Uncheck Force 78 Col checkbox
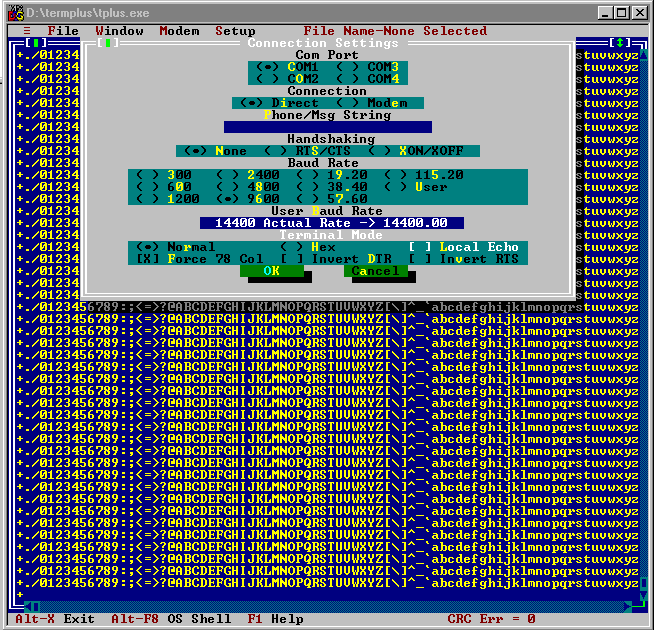The width and height of the screenshot is (654, 630). pyautogui.click(x=200, y=259)
